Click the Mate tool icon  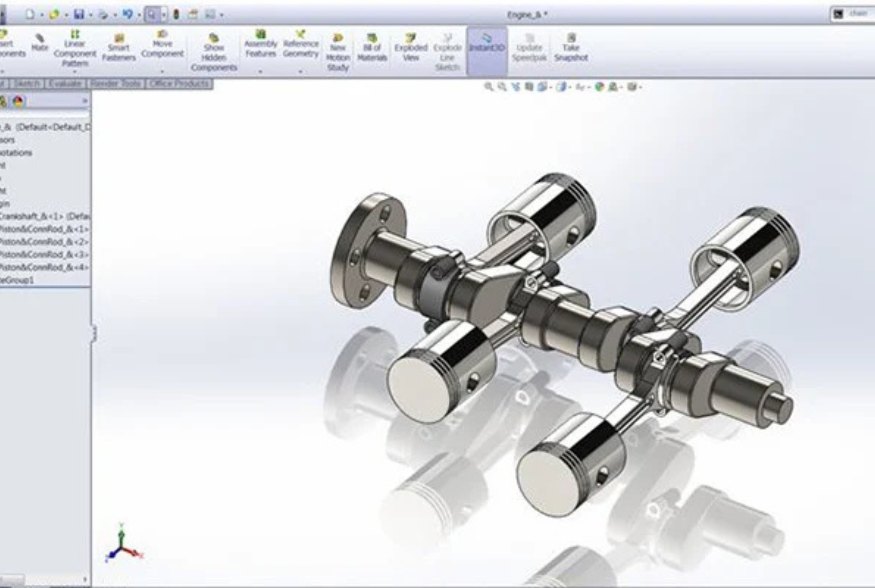point(39,42)
